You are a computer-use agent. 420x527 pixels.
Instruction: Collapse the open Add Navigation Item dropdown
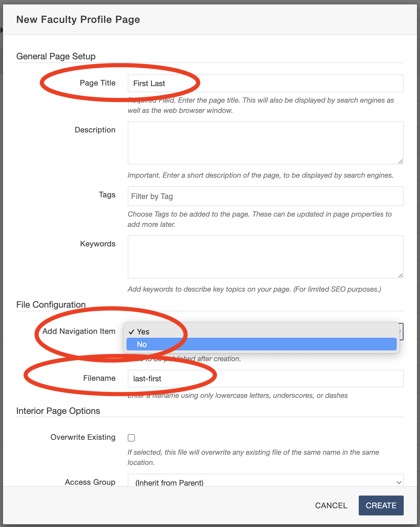[401, 332]
